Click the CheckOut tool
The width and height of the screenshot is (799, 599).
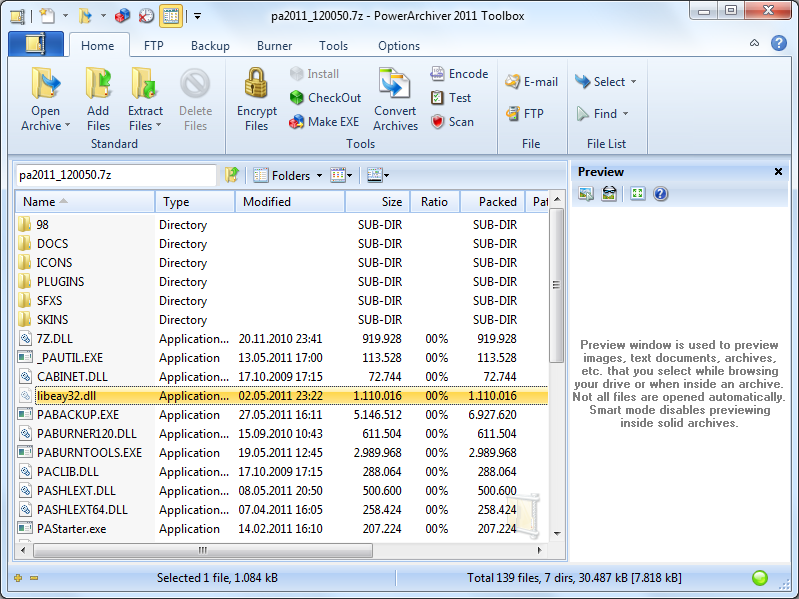[325, 97]
